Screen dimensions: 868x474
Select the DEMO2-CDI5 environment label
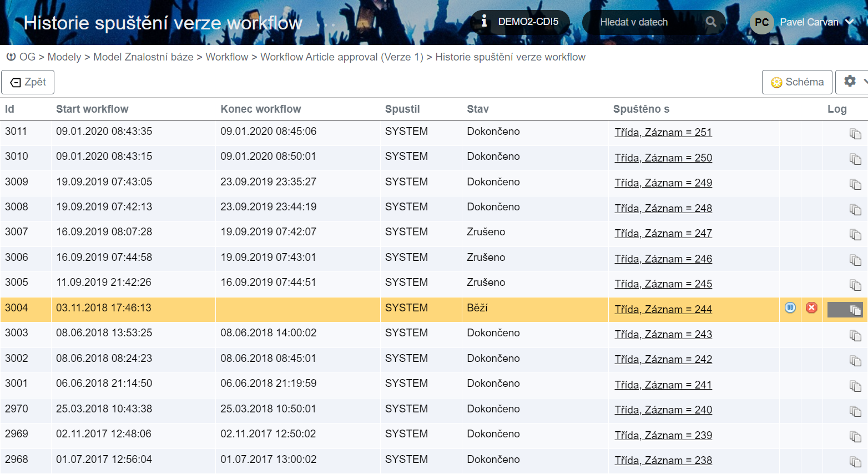[528, 22]
